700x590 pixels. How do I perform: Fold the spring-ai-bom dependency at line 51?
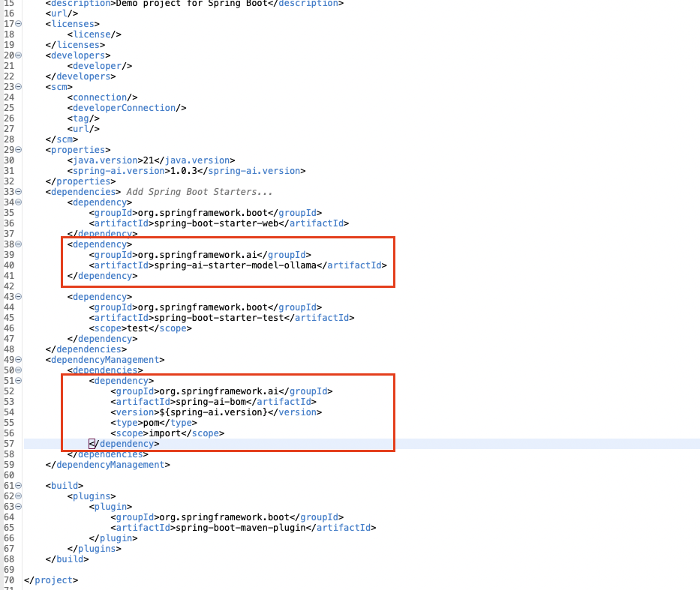pyautogui.click(x=19, y=381)
